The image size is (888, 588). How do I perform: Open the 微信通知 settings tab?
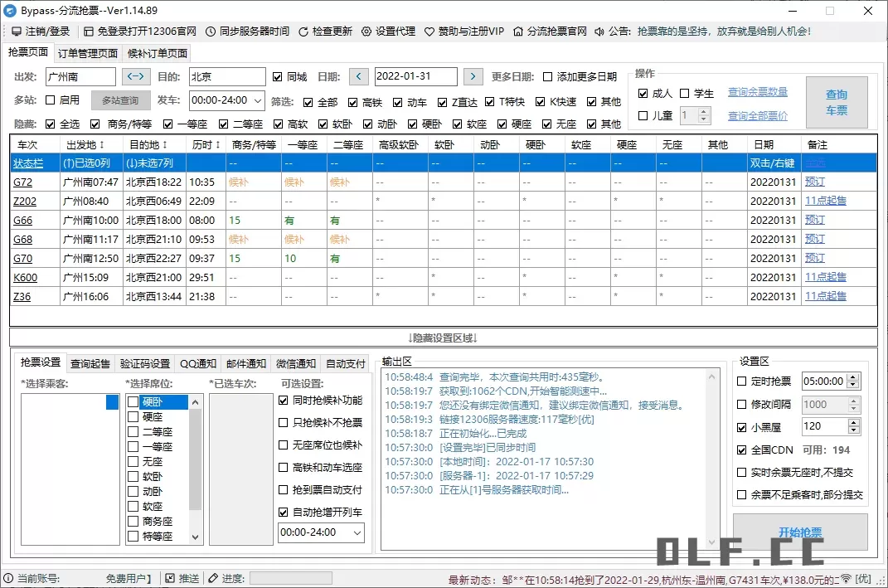coord(295,362)
